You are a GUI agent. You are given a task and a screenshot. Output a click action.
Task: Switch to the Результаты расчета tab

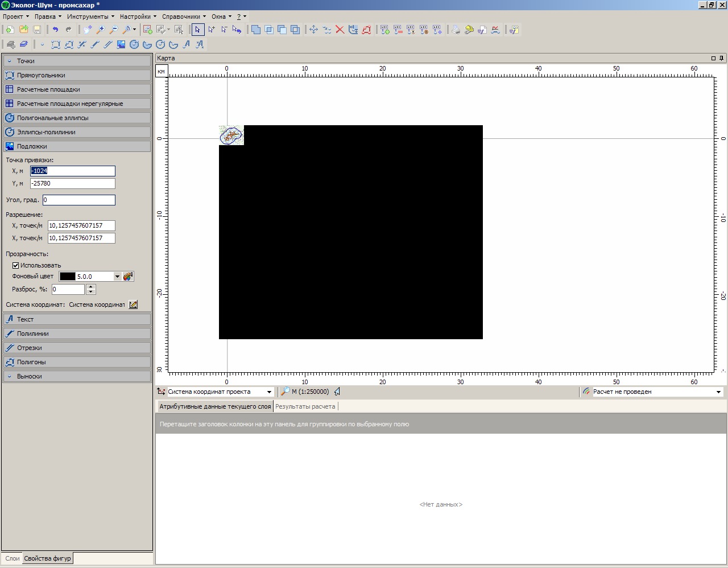pos(305,406)
